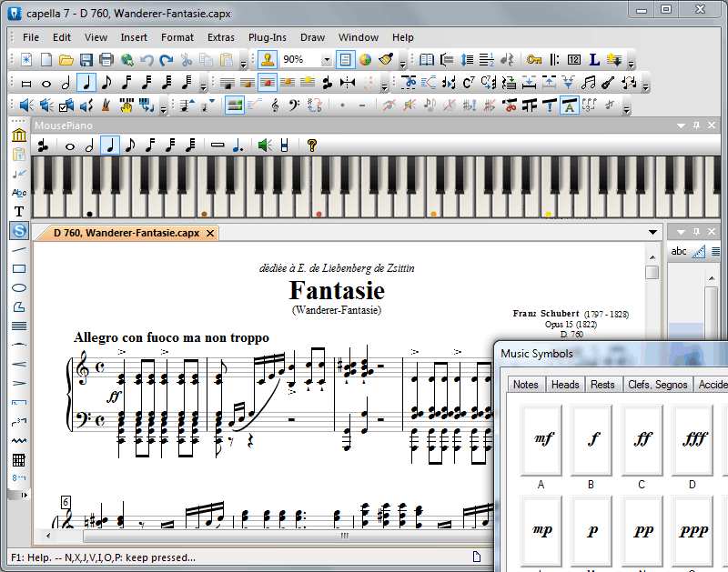Click the bold L lyrics icon

594,60
